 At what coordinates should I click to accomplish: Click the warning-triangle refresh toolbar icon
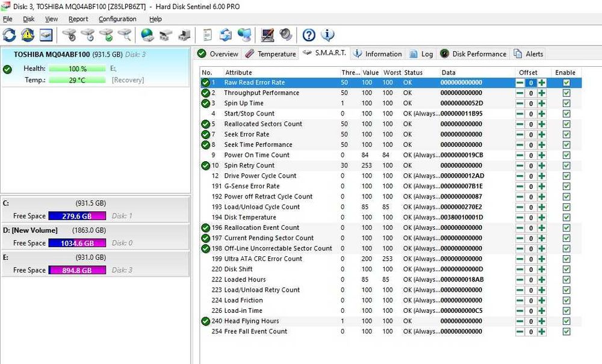pos(28,35)
